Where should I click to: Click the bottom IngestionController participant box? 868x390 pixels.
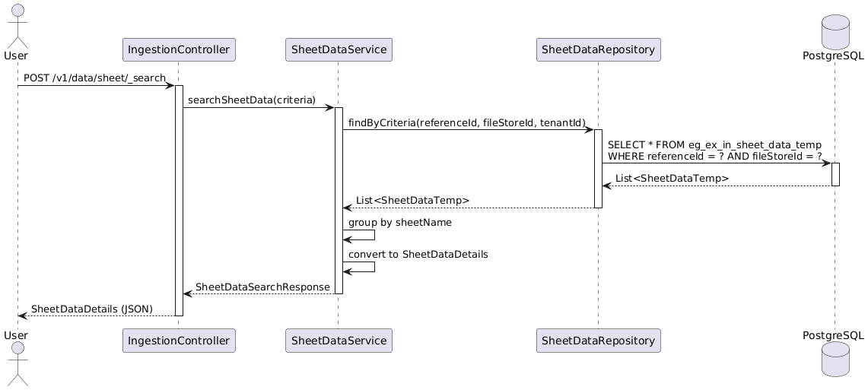point(179,341)
